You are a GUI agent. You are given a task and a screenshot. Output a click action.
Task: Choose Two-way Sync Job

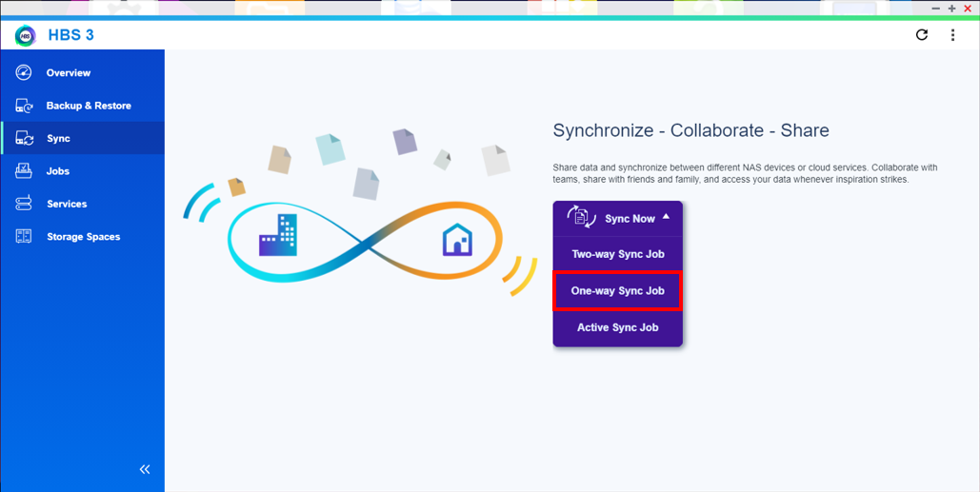click(x=617, y=254)
